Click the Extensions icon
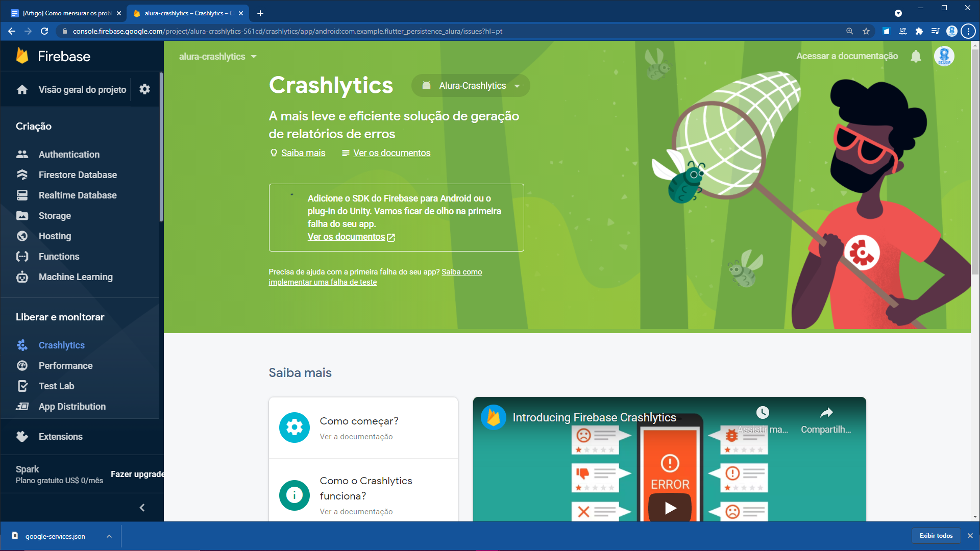 pyautogui.click(x=22, y=436)
